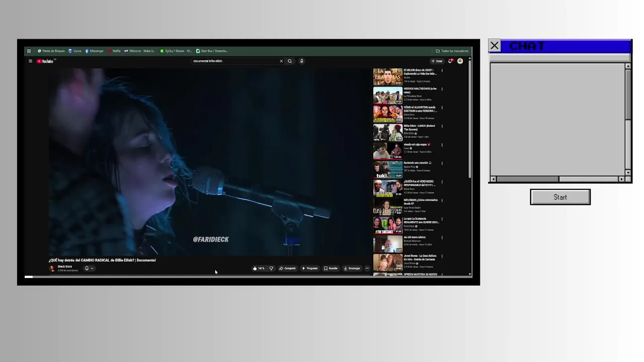This screenshot has height=362, width=644.
Task: Like the video with thumbs-up 141 k
Action: 259,268
